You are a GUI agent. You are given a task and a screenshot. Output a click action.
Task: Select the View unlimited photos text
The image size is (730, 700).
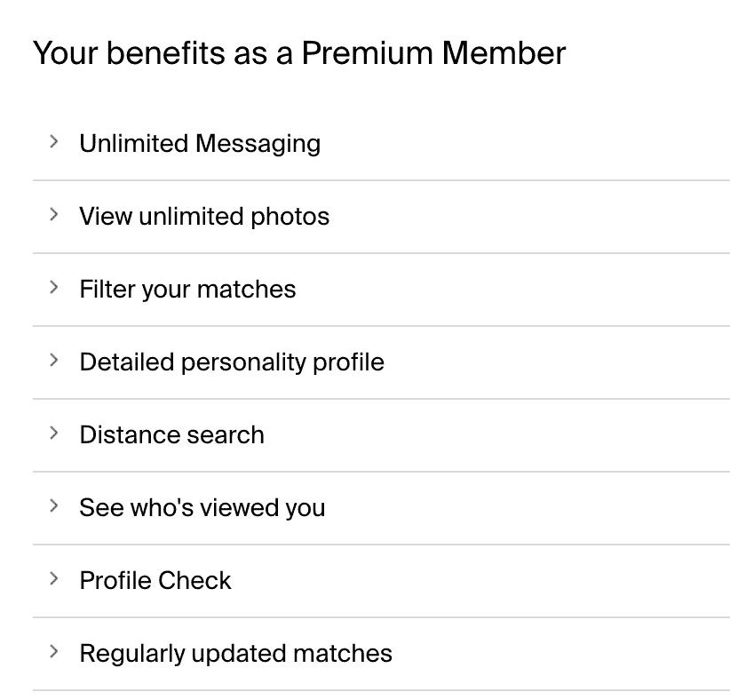point(204,216)
